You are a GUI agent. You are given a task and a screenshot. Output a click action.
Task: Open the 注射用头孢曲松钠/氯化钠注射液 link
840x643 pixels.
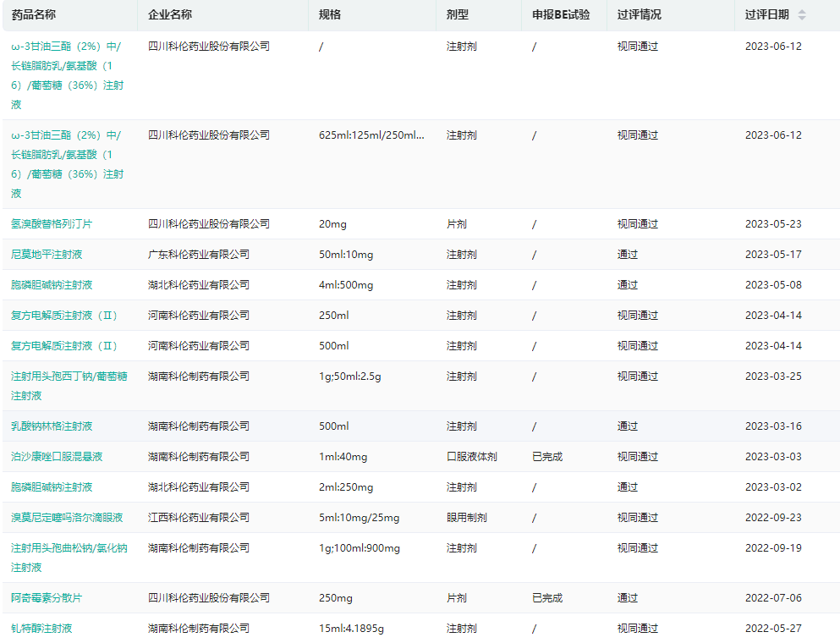[x=69, y=548]
